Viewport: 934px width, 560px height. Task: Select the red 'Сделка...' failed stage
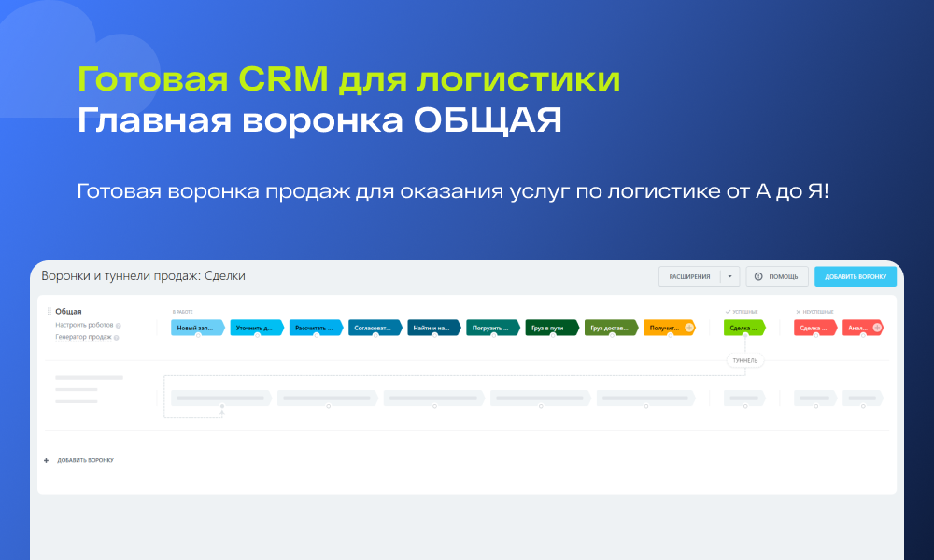click(x=815, y=328)
